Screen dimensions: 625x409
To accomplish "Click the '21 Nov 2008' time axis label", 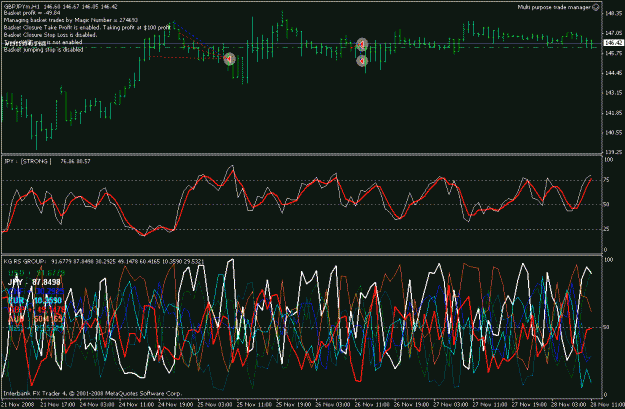I will click(16, 405).
